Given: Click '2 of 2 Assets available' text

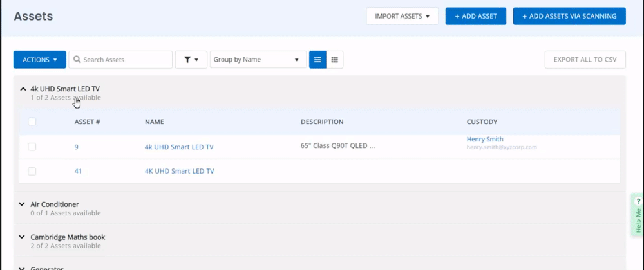Looking at the screenshot, I should coord(66,246).
